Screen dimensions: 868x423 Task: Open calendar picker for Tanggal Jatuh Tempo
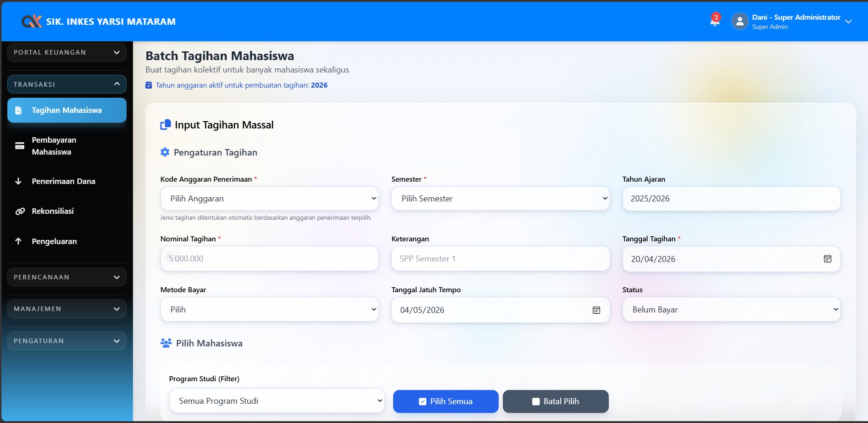point(596,310)
